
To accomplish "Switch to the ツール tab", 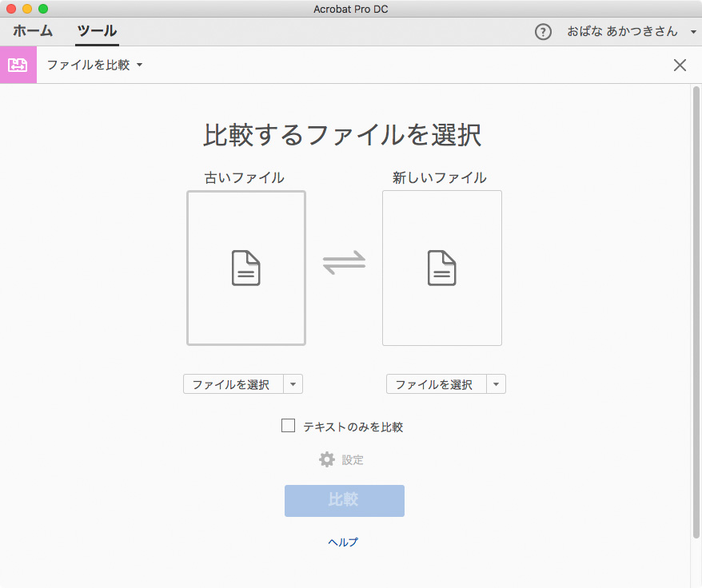I will point(97,32).
